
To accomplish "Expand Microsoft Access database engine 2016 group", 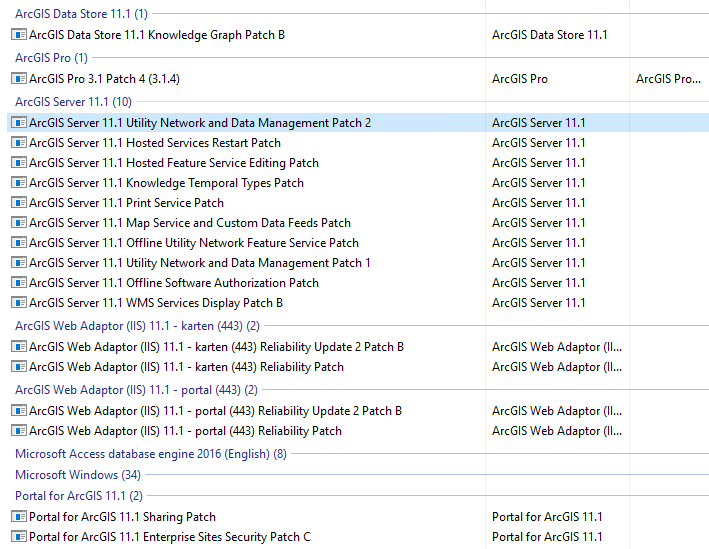I will (151, 454).
